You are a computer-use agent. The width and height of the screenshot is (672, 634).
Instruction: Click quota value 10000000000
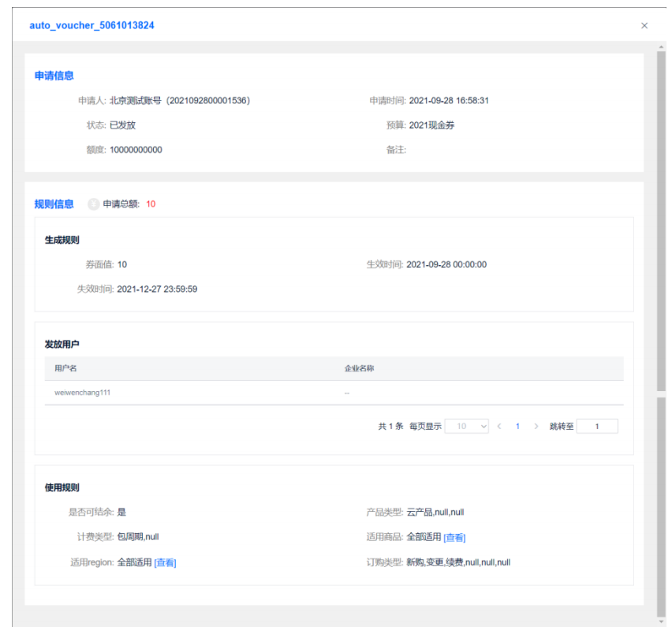click(x=136, y=150)
